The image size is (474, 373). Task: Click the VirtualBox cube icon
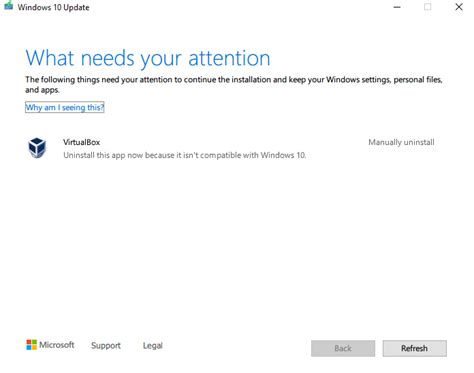37,148
